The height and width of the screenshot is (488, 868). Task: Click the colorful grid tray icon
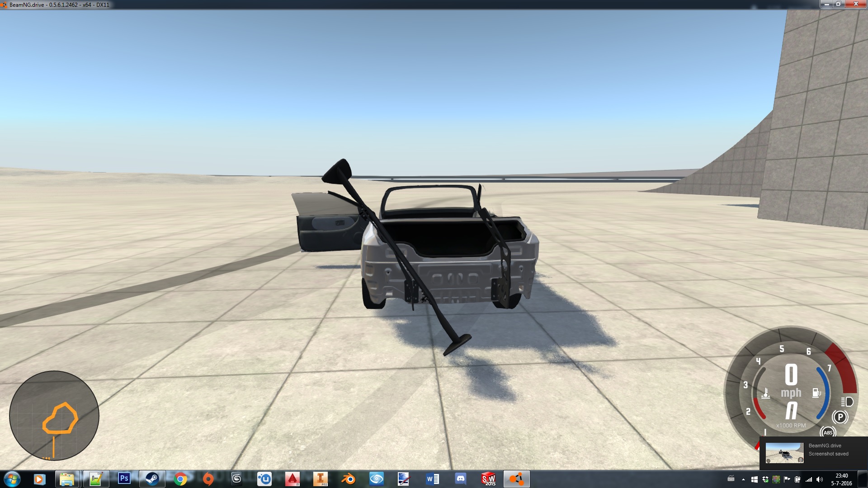click(776, 479)
